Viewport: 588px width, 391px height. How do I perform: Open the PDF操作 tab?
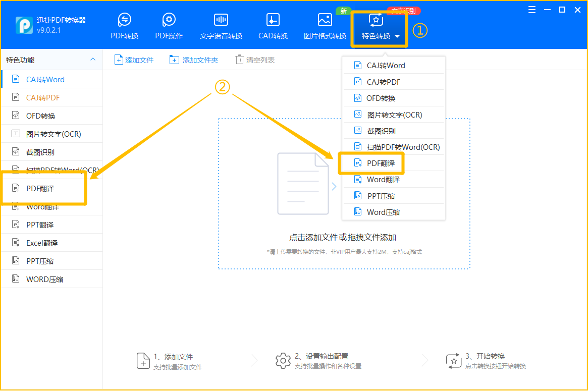(169, 26)
